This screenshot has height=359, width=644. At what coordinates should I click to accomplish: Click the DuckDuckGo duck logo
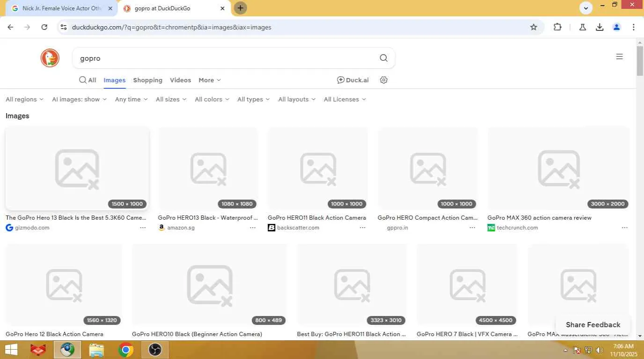coord(50,58)
